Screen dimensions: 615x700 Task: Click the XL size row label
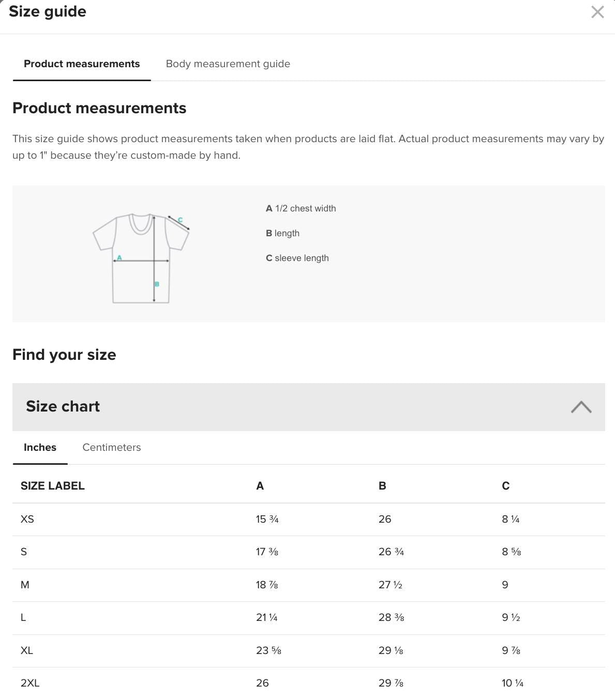tap(27, 650)
